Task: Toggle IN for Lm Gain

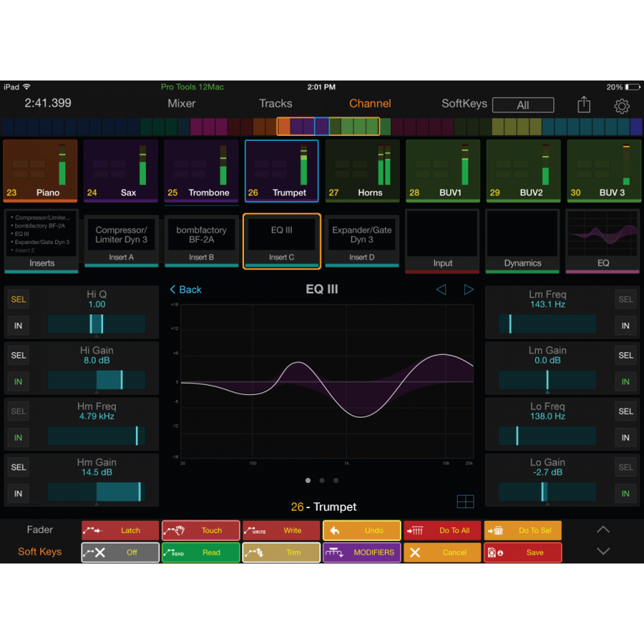Action: (625, 381)
